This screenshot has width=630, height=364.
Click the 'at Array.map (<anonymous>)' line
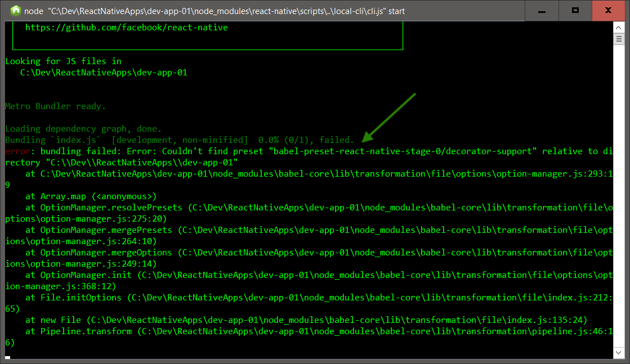tap(91, 196)
